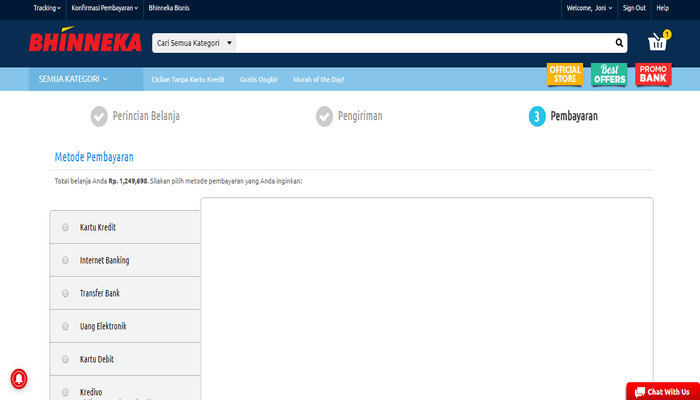Screen dimensions: 700x400
Task: Click the search magnifier icon
Action: click(619, 43)
